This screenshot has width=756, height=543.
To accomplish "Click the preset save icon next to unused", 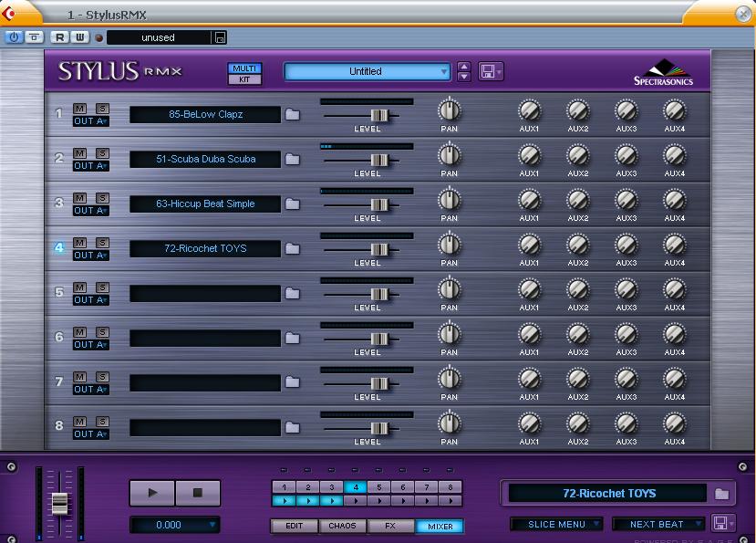I will (220, 37).
